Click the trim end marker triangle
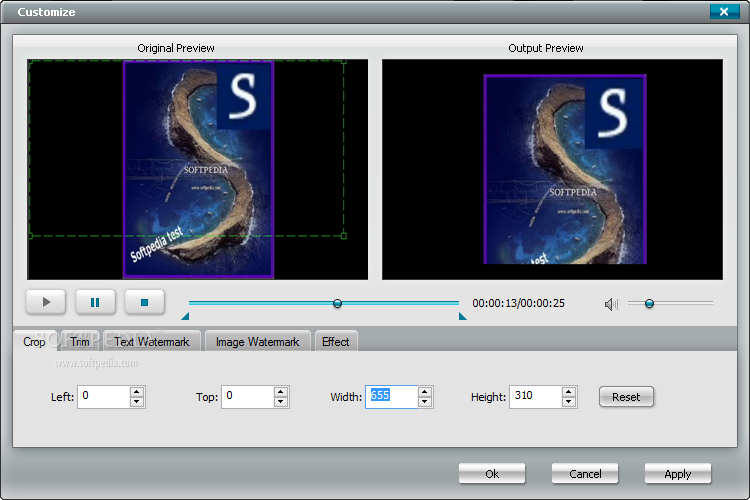The height and width of the screenshot is (500, 750). [463, 316]
